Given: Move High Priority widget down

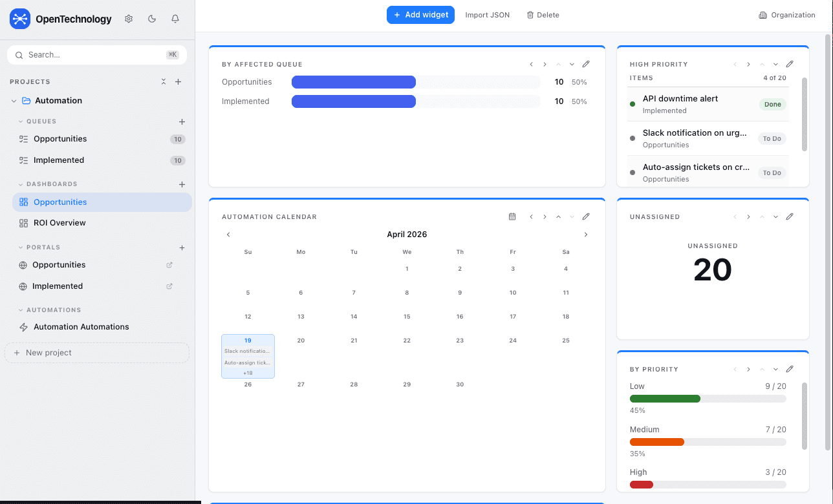Looking at the screenshot, I should point(775,64).
